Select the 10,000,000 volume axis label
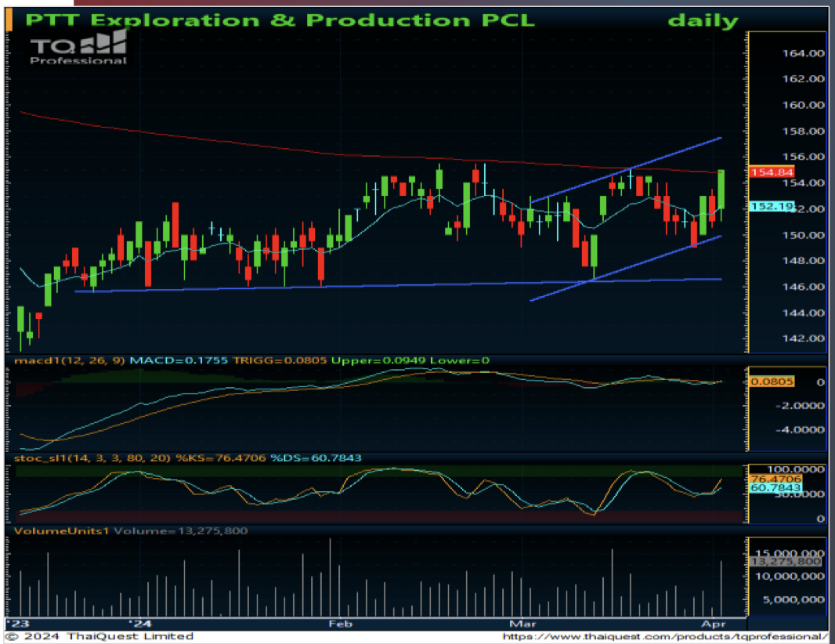Screen dimensions: 835x644 [790, 577]
